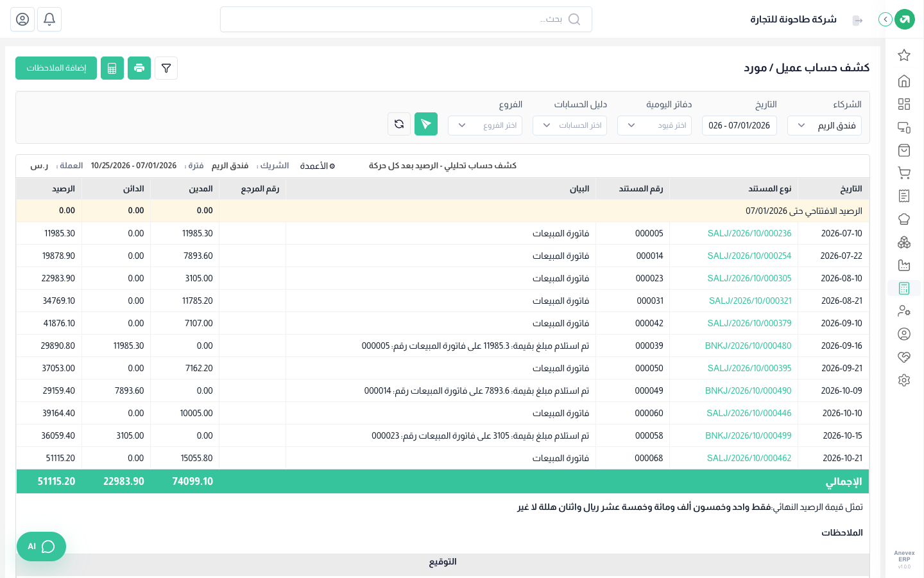Open the columns settings الأعمدة
Image resolution: width=924 pixels, height=578 pixels.
click(318, 166)
